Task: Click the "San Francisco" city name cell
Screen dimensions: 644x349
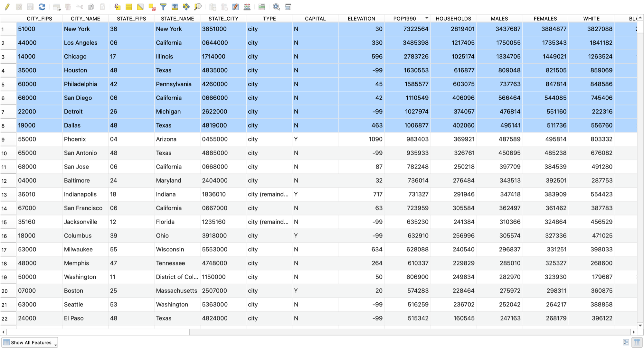Action: (85, 208)
